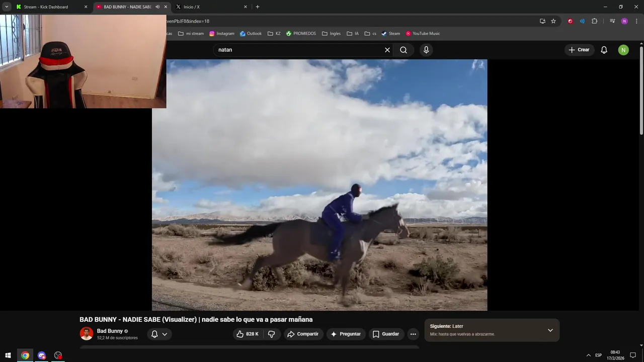Open a new browser tab

(x=258, y=7)
